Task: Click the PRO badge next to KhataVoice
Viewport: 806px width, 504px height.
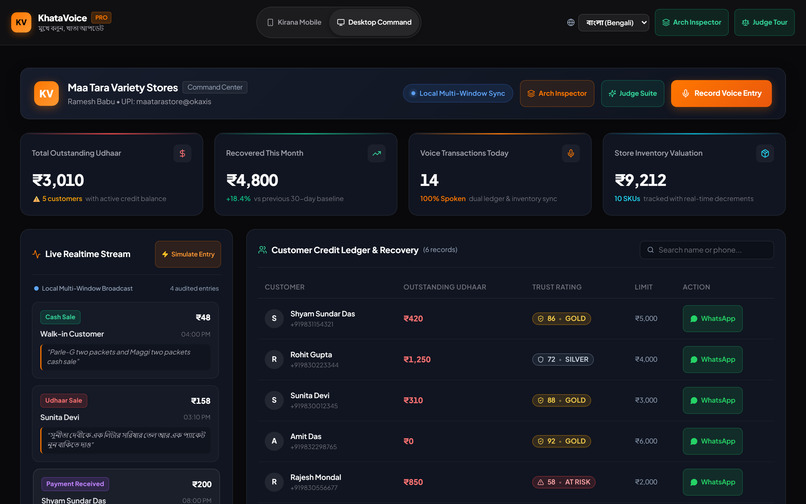Action: click(101, 17)
